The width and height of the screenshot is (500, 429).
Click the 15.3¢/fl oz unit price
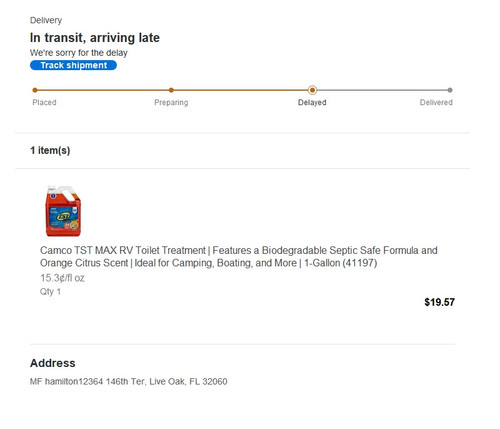click(62, 278)
